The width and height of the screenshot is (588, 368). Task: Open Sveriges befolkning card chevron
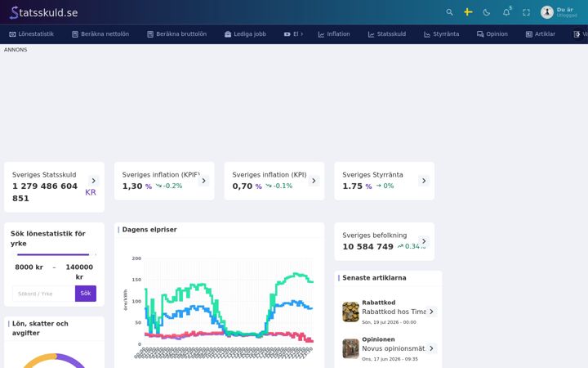pos(424,241)
